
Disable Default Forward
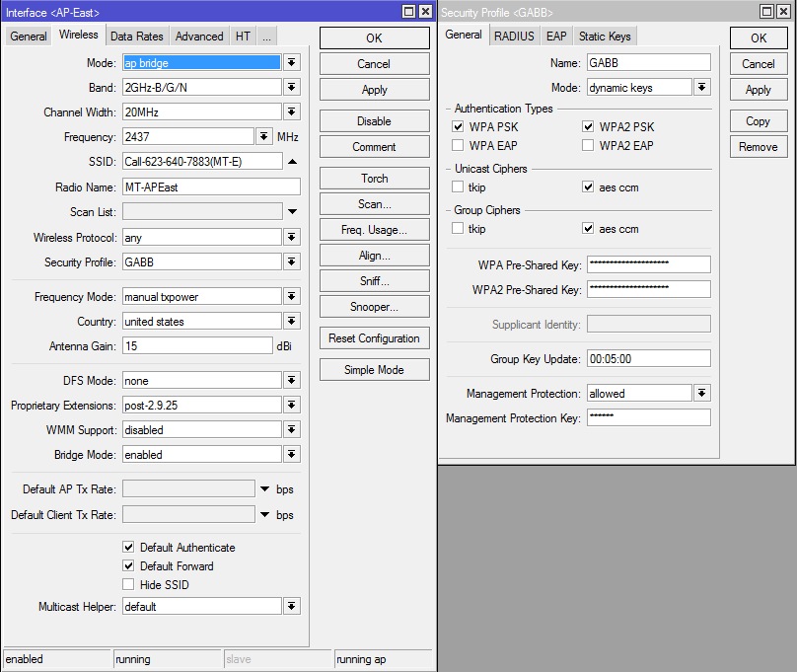tap(128, 565)
